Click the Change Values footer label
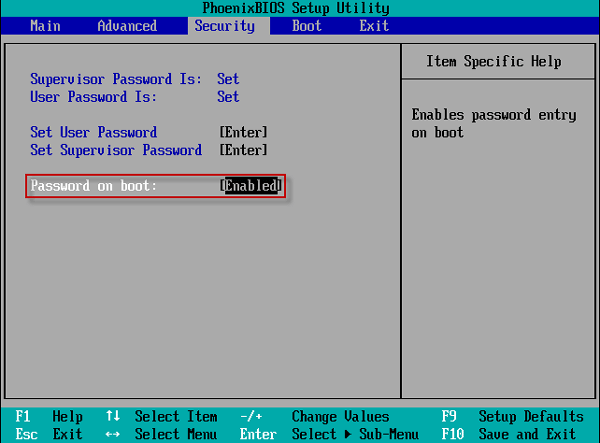This screenshot has width=600, height=443. pos(341,416)
